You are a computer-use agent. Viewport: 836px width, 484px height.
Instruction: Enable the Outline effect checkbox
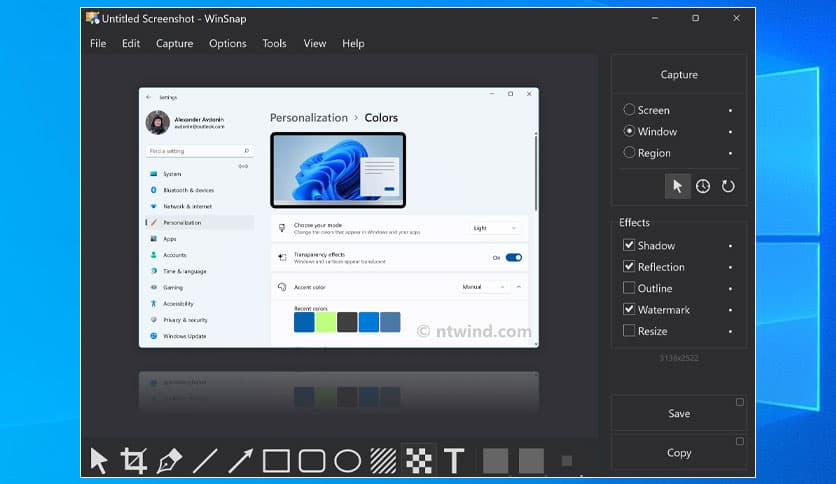(629, 288)
